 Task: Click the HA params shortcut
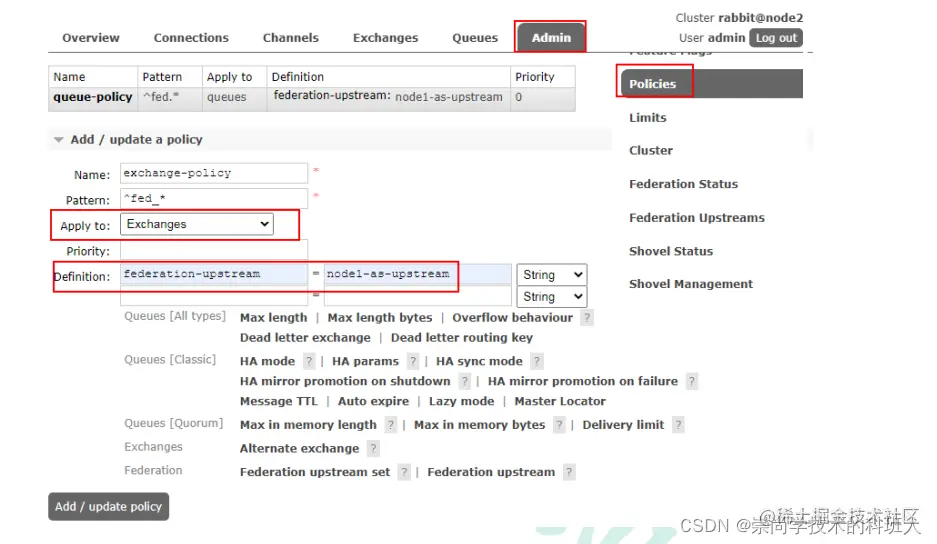tap(365, 361)
